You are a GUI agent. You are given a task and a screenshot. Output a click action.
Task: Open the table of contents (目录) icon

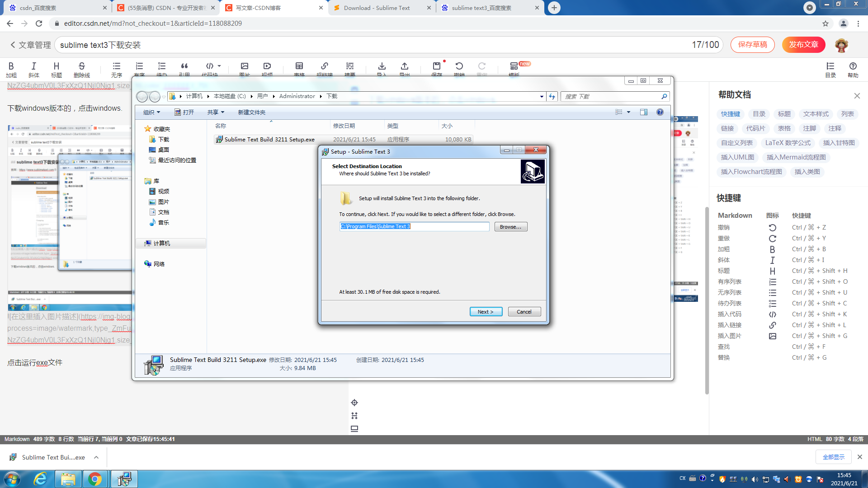point(830,67)
